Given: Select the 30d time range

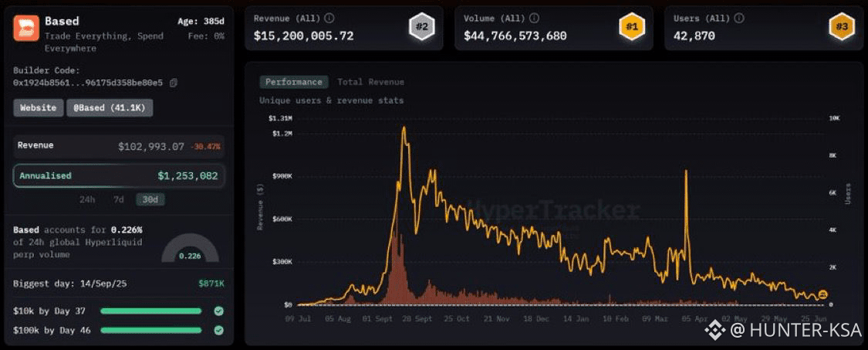Looking at the screenshot, I should (x=150, y=199).
